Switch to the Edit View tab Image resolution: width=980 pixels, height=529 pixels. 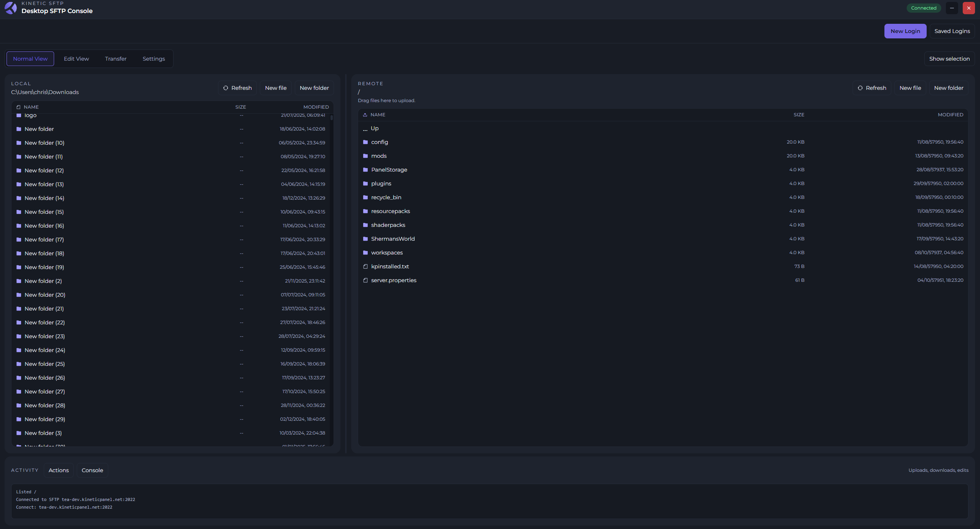(x=76, y=59)
